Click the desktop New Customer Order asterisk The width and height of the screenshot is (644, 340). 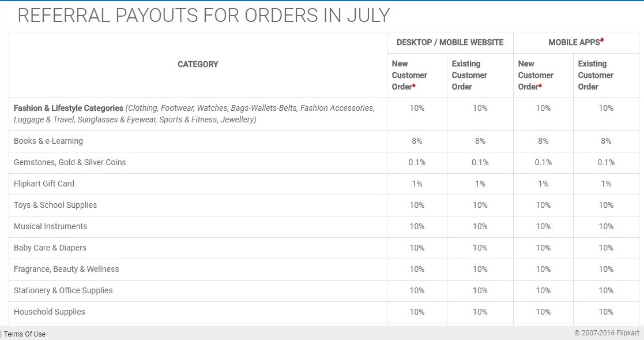414,86
